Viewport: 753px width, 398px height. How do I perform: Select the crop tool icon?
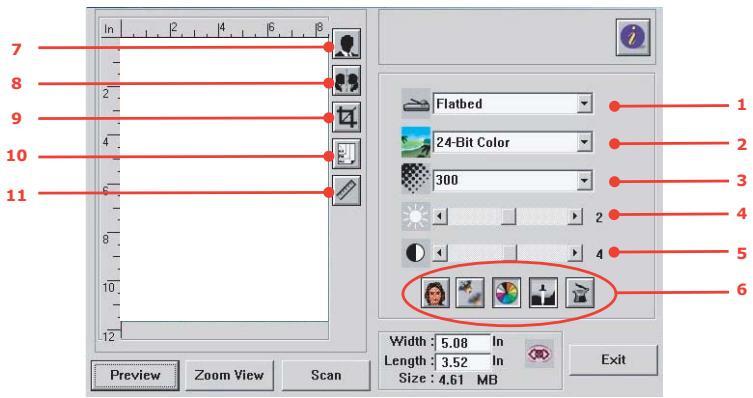click(346, 117)
